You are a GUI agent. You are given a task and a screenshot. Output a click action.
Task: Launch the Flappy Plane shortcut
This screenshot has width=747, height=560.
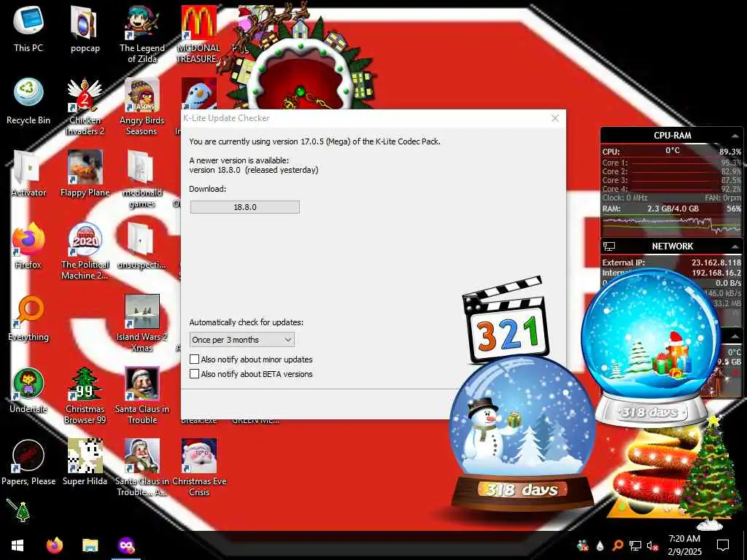pos(85,174)
